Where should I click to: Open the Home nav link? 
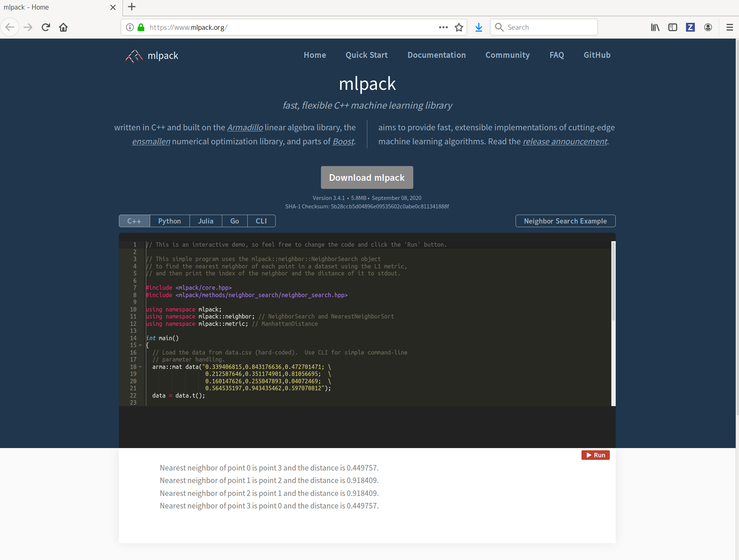point(315,55)
